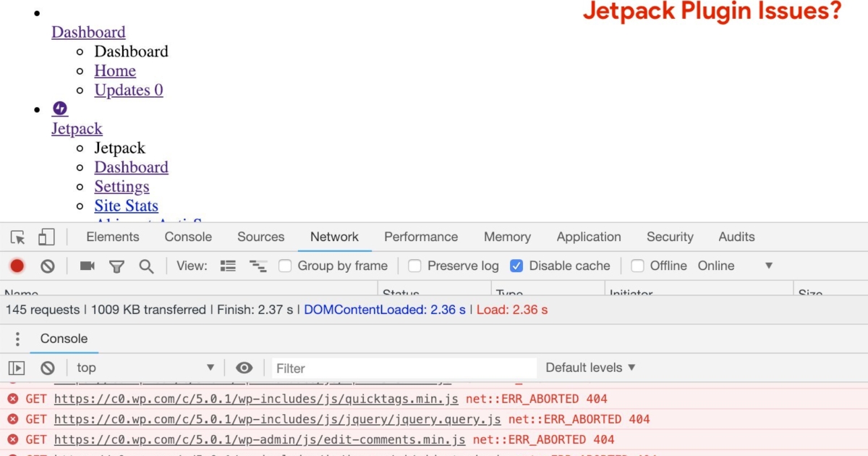868x456 pixels.
Task: Switch to the Console tab in DevTools bar
Action: pyautogui.click(x=188, y=237)
